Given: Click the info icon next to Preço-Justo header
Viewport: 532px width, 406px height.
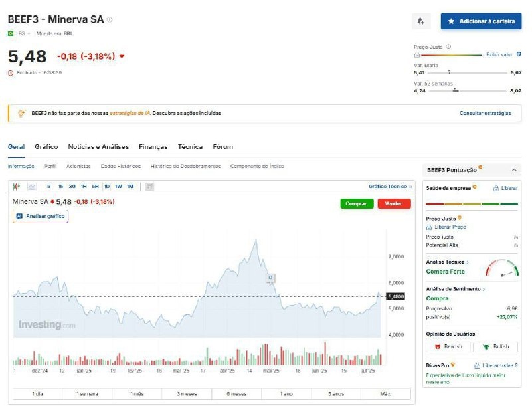Looking at the screenshot, I should (x=448, y=47).
